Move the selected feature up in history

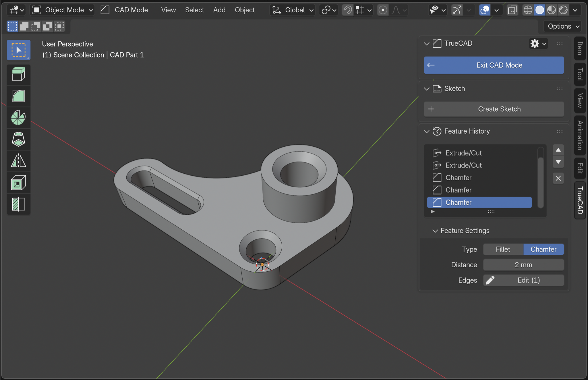(558, 150)
